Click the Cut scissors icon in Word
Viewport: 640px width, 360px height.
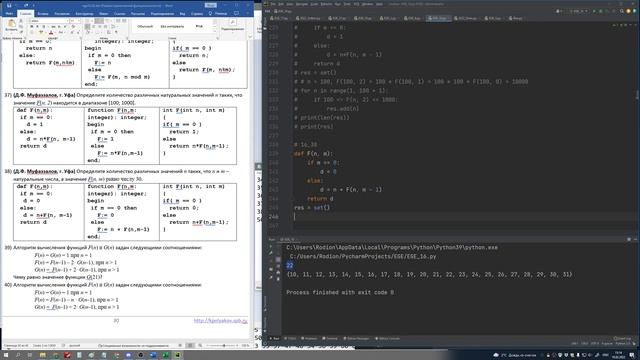point(21,20)
